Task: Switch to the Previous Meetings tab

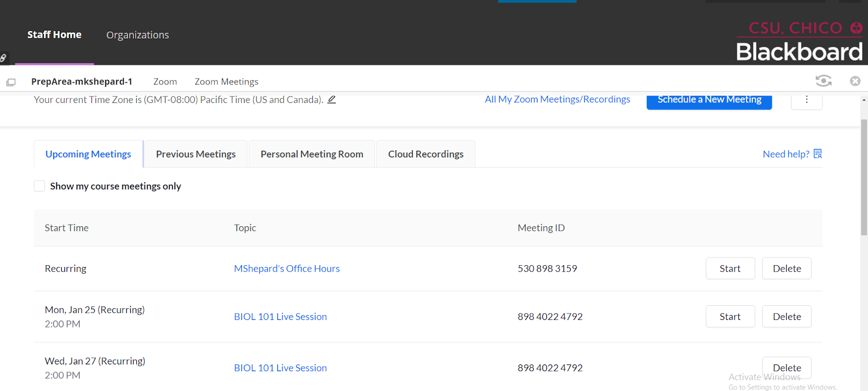Action: [196, 154]
